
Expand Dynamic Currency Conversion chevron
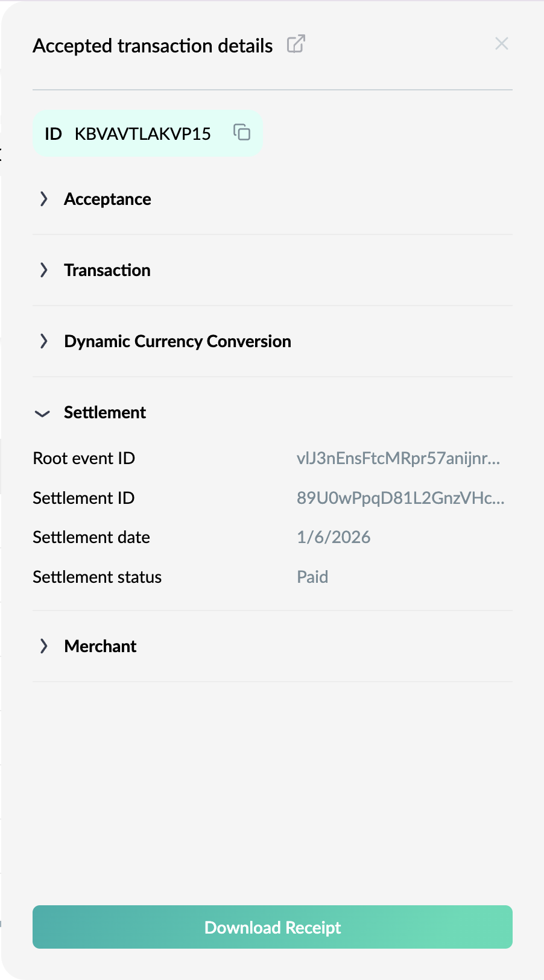[x=43, y=341]
